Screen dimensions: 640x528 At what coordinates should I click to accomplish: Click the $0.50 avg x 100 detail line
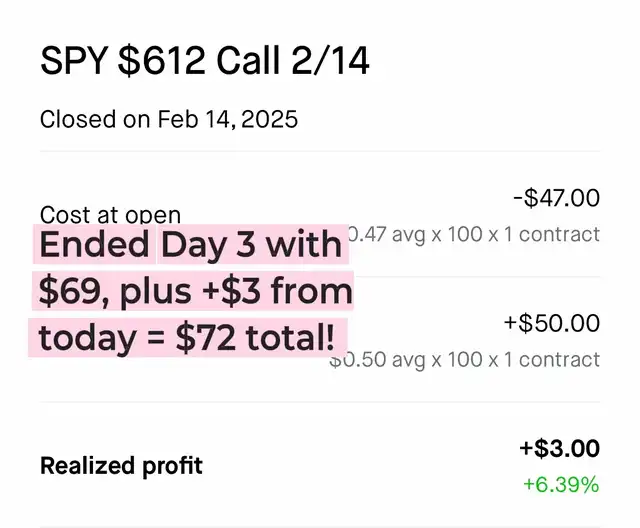point(464,359)
